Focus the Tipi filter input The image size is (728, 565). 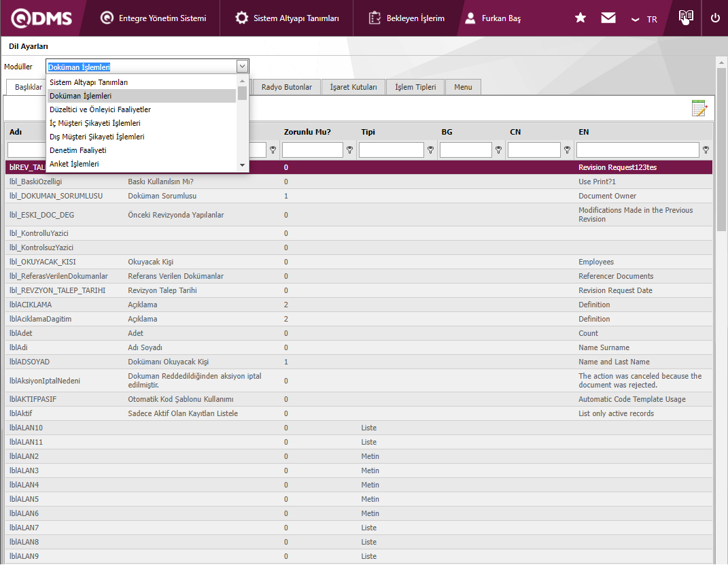point(392,150)
